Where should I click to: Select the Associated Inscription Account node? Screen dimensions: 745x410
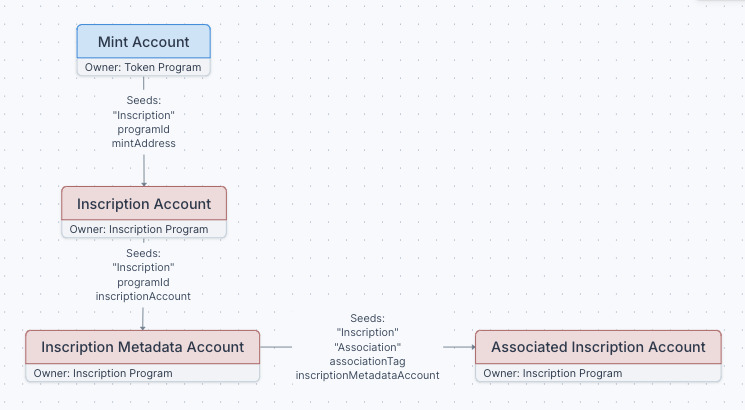click(597, 347)
